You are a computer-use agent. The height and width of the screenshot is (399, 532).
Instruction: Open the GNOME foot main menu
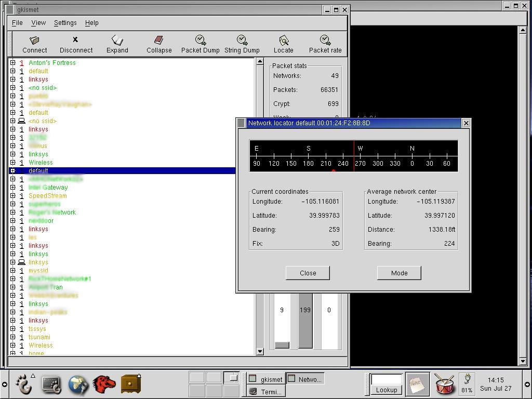pos(23,384)
